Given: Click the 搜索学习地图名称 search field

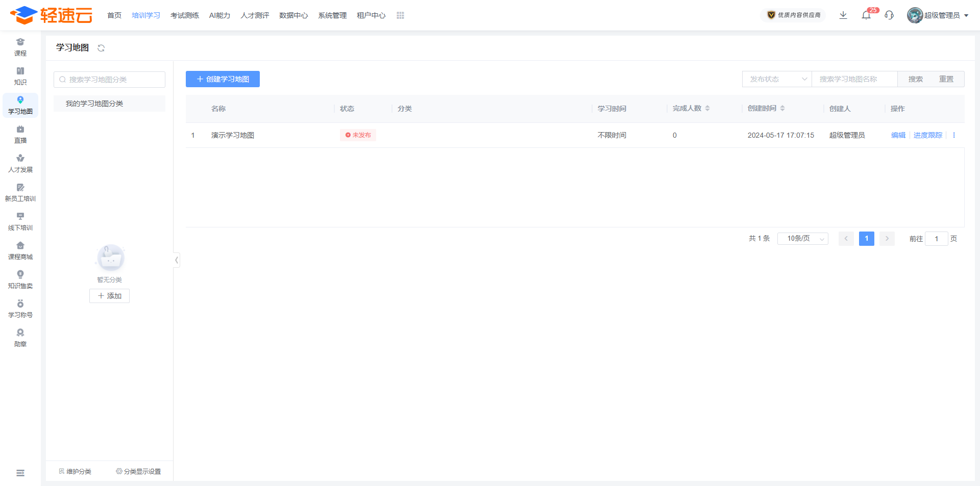Looking at the screenshot, I should pos(854,79).
